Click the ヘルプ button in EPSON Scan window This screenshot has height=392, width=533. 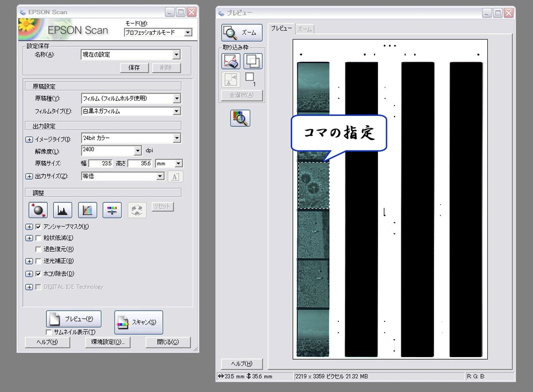pyautogui.click(x=47, y=342)
